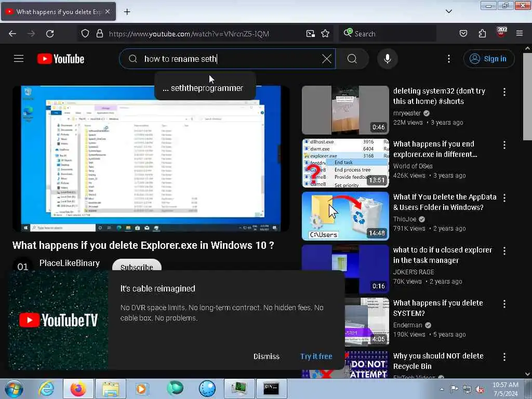This screenshot has height=399, width=532.
Task: Switch to Firefox in the taskbar
Action: coord(78,389)
